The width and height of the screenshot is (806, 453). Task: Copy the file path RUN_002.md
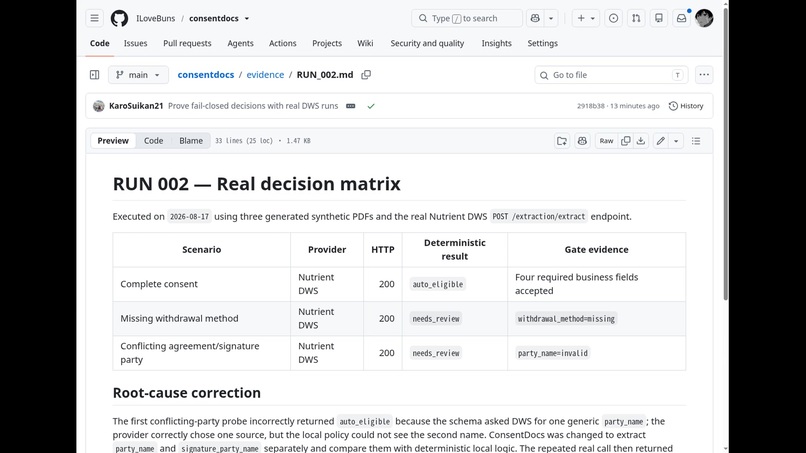(366, 75)
